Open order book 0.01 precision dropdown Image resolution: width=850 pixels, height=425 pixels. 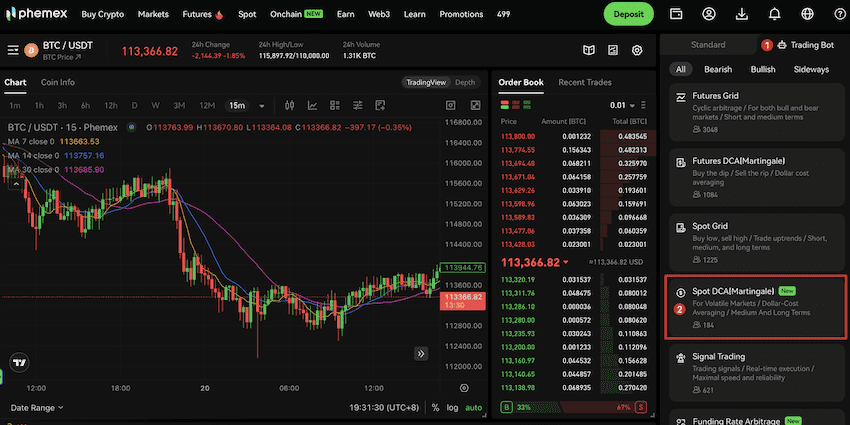622,105
